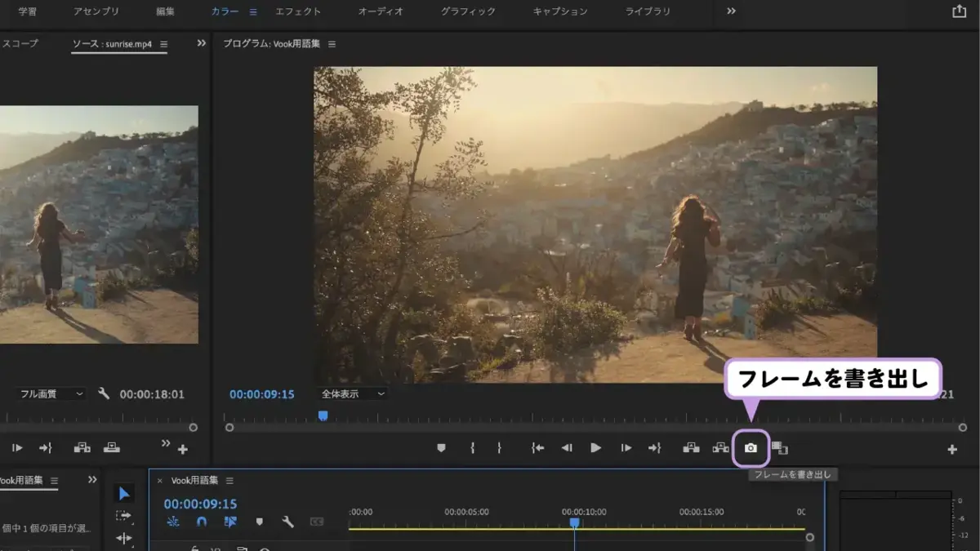The width and height of the screenshot is (980, 551).
Task: Open button editor plus in program monitor
Action: pos(951,449)
